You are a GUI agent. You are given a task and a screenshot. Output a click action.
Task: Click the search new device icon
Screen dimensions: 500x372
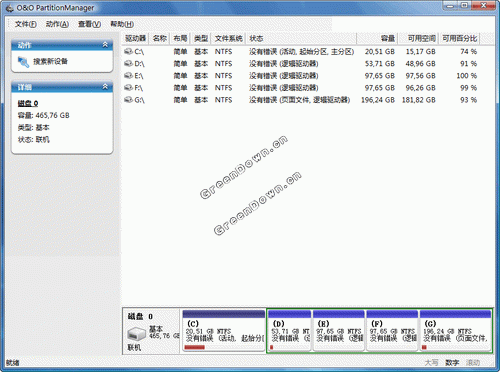(24, 62)
